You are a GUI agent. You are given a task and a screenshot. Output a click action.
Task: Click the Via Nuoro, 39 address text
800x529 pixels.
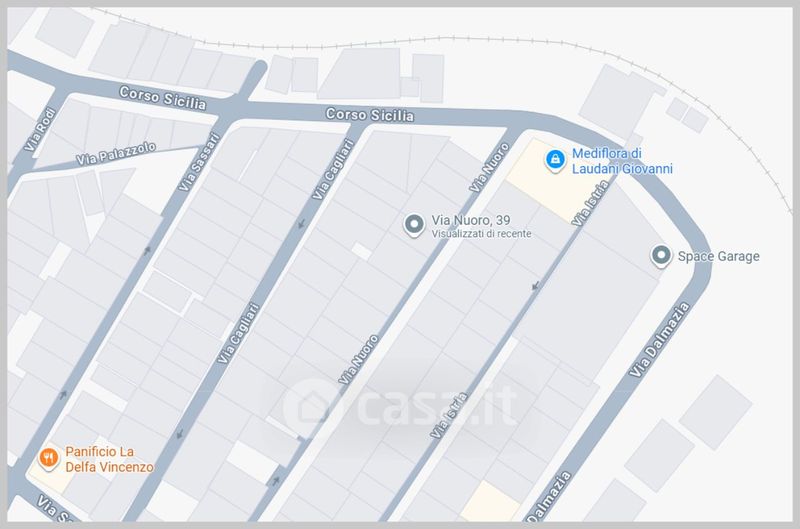(471, 220)
